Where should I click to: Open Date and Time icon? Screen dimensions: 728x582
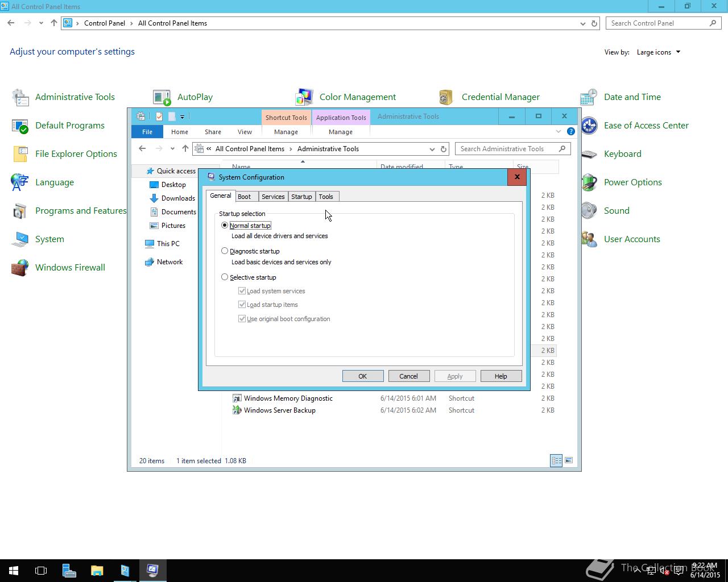(589, 97)
